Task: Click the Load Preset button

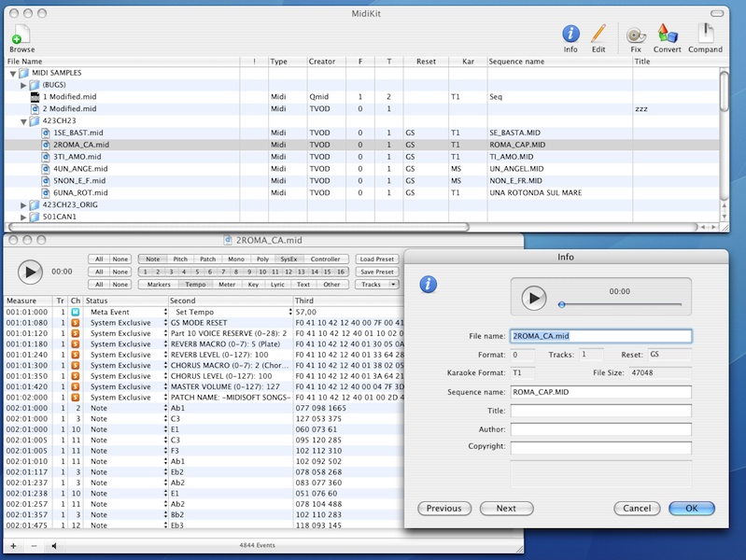Action: [x=376, y=259]
